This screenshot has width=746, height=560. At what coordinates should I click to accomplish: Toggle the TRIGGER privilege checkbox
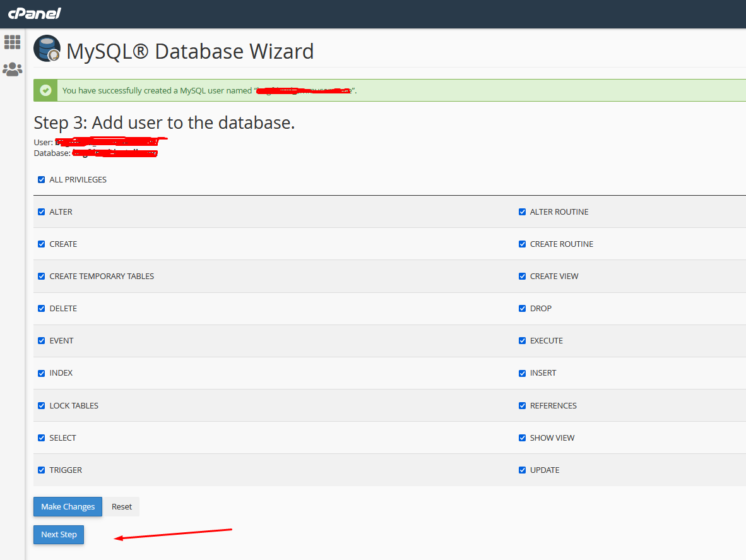pos(42,470)
